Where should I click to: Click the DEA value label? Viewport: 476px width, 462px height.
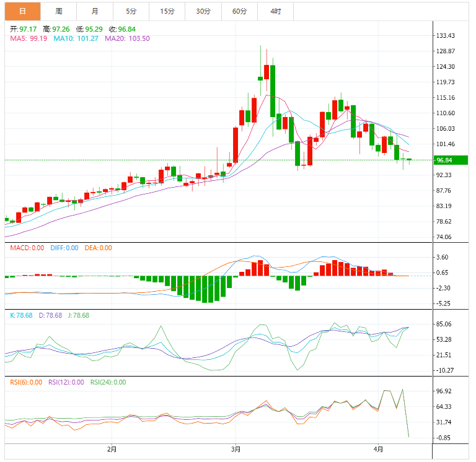[99, 248]
